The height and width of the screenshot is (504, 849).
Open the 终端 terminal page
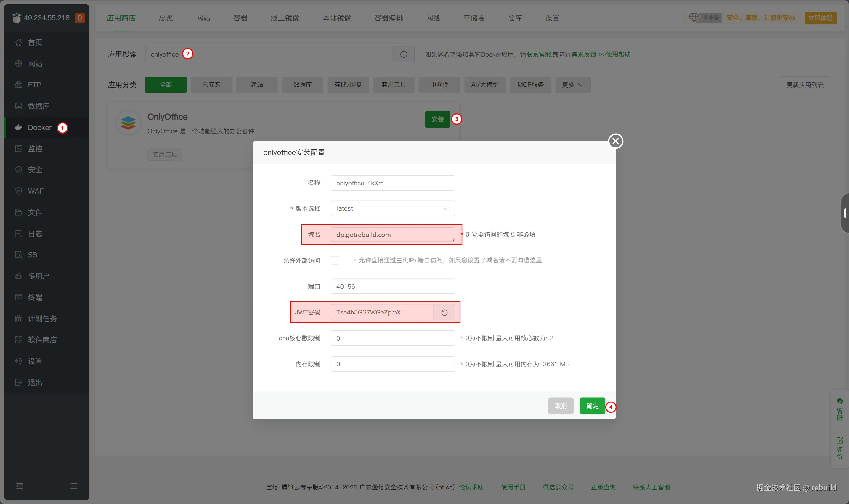click(x=35, y=297)
